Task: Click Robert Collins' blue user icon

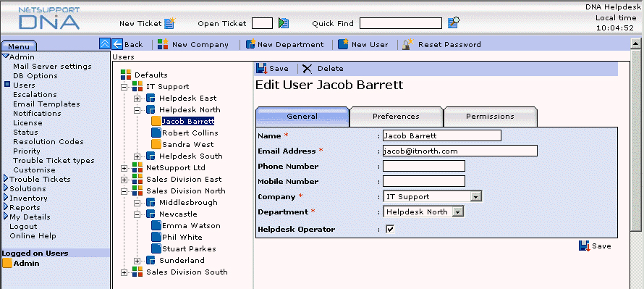Action: 156,133
